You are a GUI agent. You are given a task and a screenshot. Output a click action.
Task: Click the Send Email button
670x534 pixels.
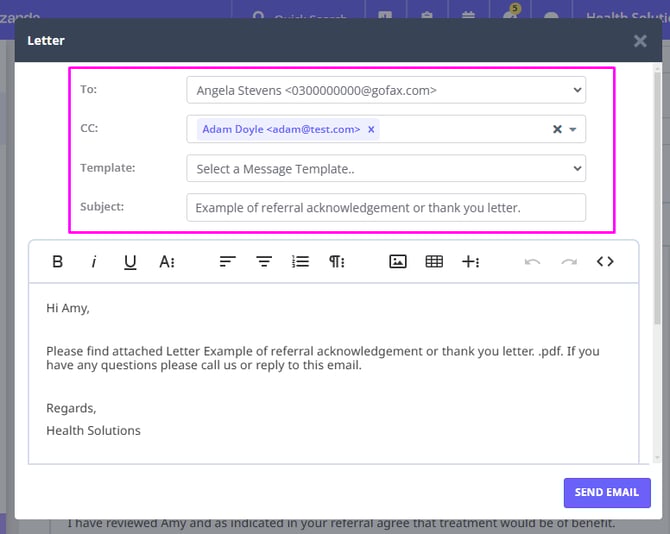pos(607,492)
